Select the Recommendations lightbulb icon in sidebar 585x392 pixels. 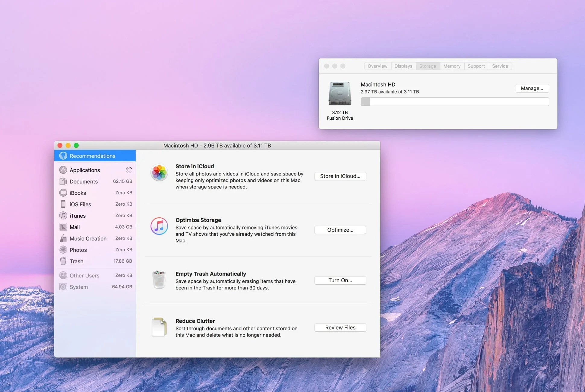(63, 156)
